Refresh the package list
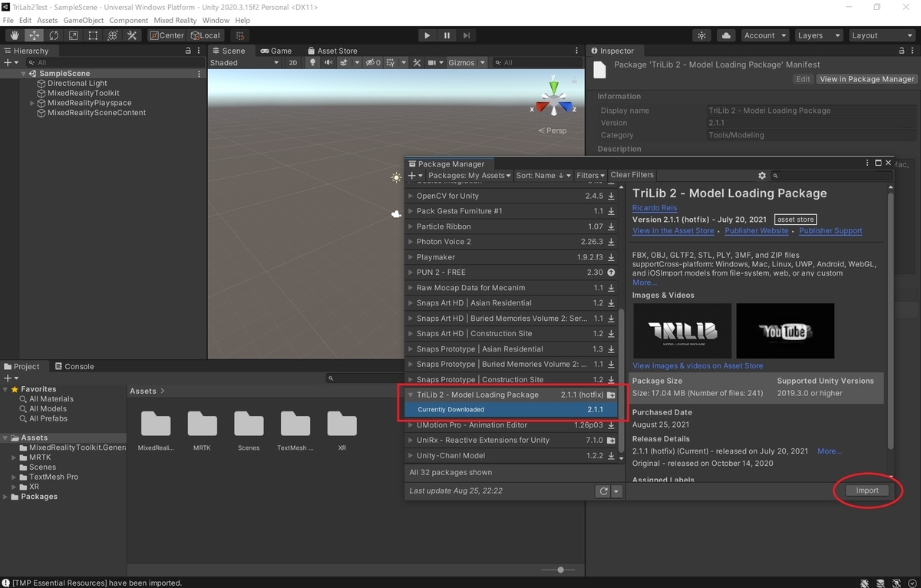Screen dimensions: 921x588 coord(603,491)
